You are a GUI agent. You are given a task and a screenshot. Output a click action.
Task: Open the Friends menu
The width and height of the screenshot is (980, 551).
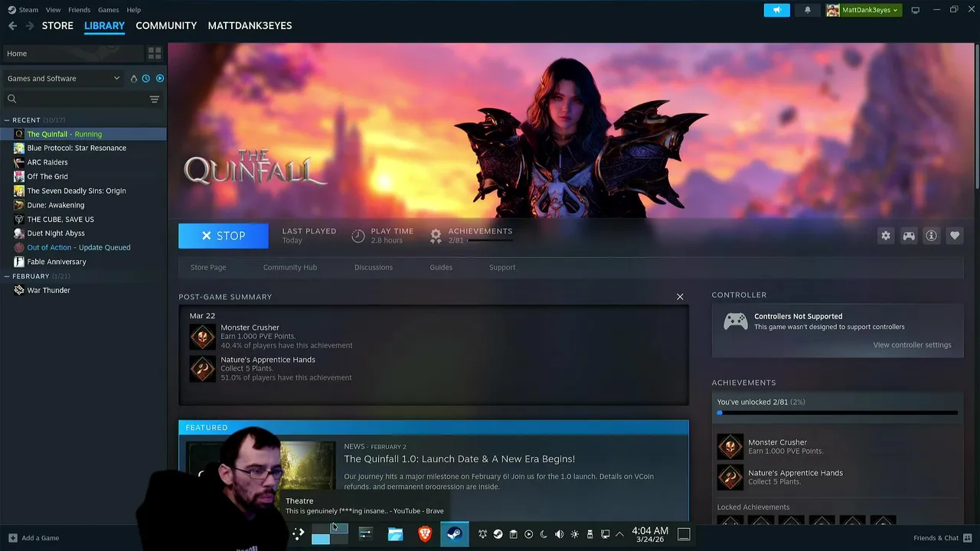(79, 10)
